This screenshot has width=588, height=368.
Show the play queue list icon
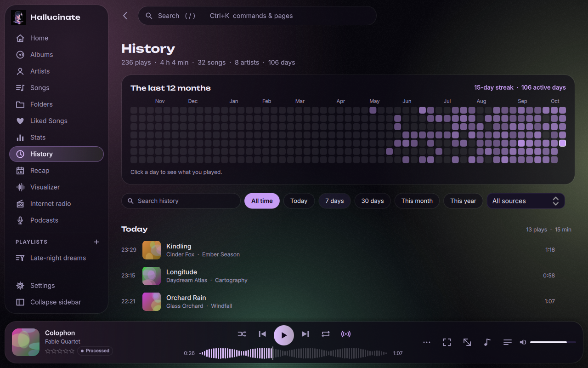pyautogui.click(x=508, y=342)
